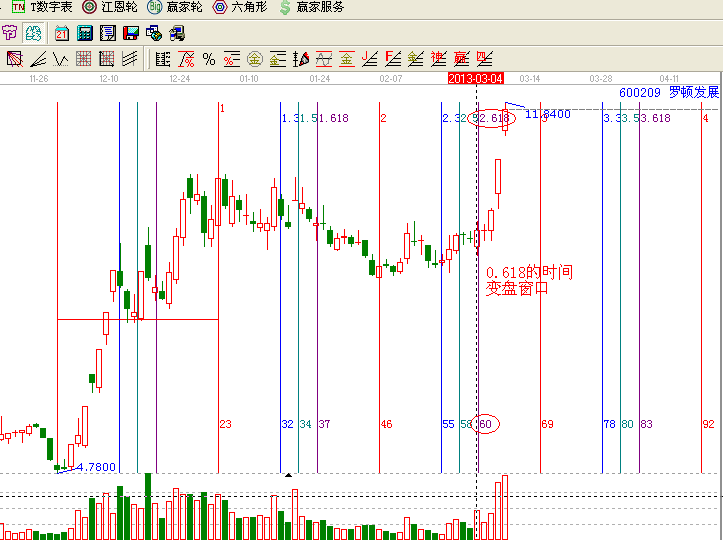Select the percent % drawing tool
Image resolution: width=723 pixels, height=540 pixels.
click(x=209, y=59)
